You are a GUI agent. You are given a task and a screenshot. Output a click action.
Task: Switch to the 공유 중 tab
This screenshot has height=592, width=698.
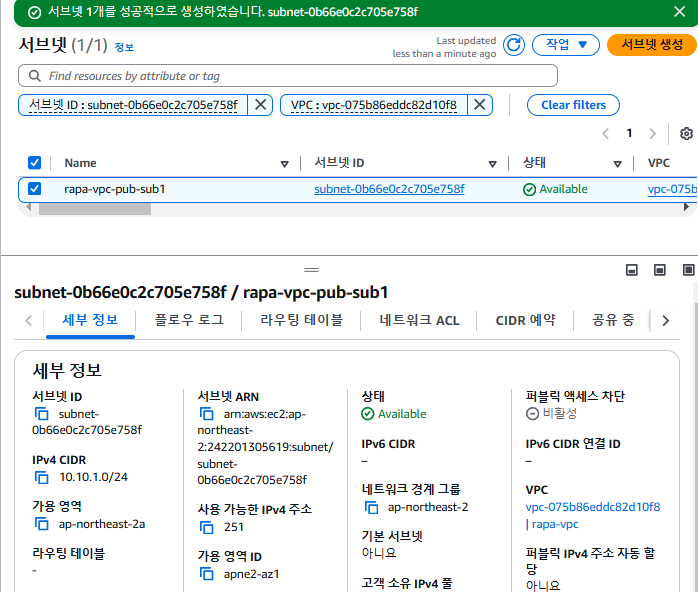point(613,320)
